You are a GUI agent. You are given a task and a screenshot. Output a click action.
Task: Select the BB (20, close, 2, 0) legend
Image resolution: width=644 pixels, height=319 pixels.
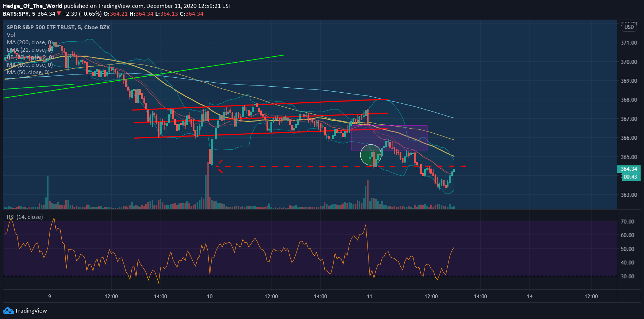click(x=30, y=57)
